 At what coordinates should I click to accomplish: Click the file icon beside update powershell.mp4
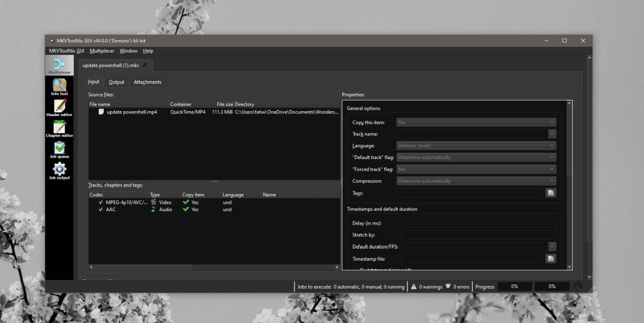101,112
